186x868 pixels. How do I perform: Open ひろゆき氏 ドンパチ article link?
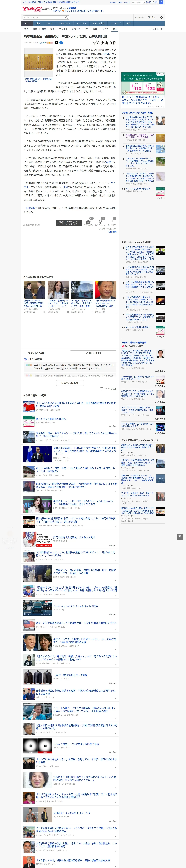[x=85, y=779]
